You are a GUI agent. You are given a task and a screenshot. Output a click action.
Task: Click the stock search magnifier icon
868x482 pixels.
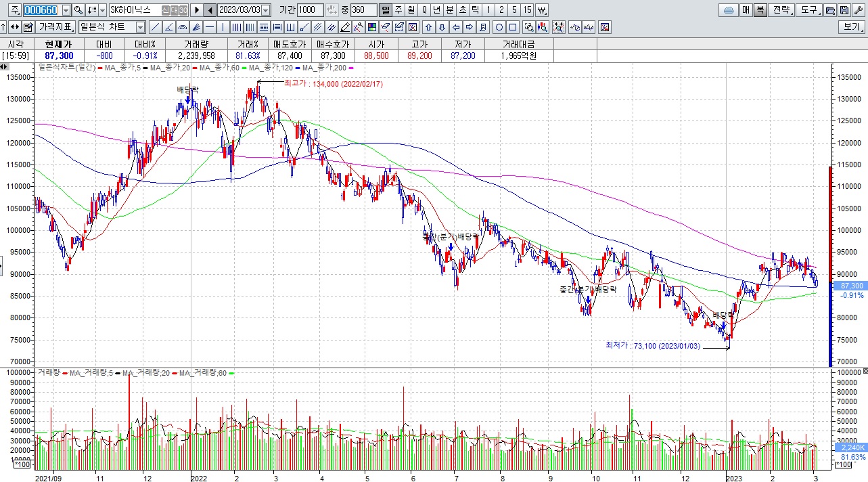coord(78,10)
